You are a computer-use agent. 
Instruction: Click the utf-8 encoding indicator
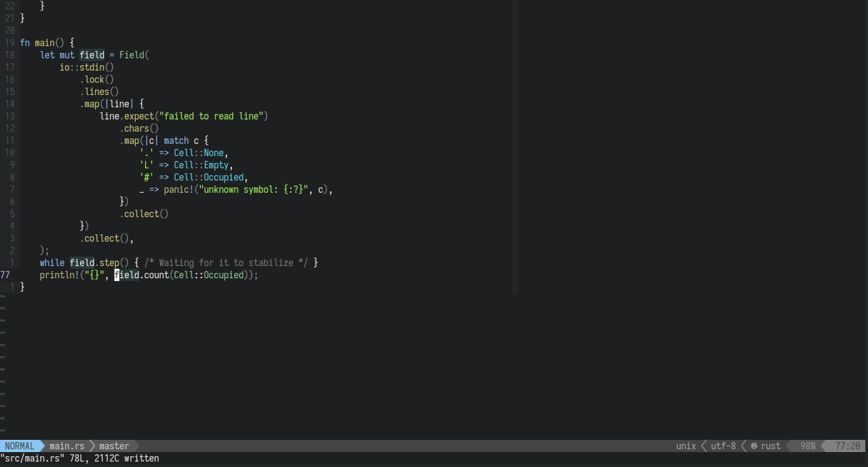723,446
